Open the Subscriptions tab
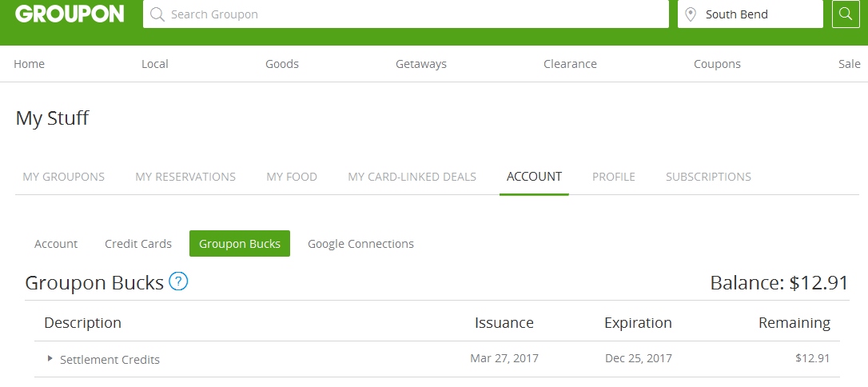This screenshot has height=387, width=868. point(708,177)
